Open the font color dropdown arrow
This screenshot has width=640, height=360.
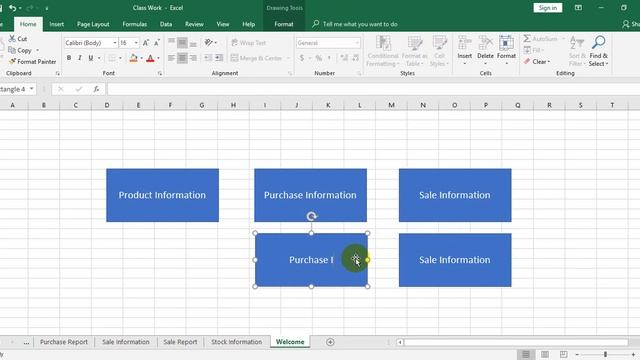click(158, 58)
